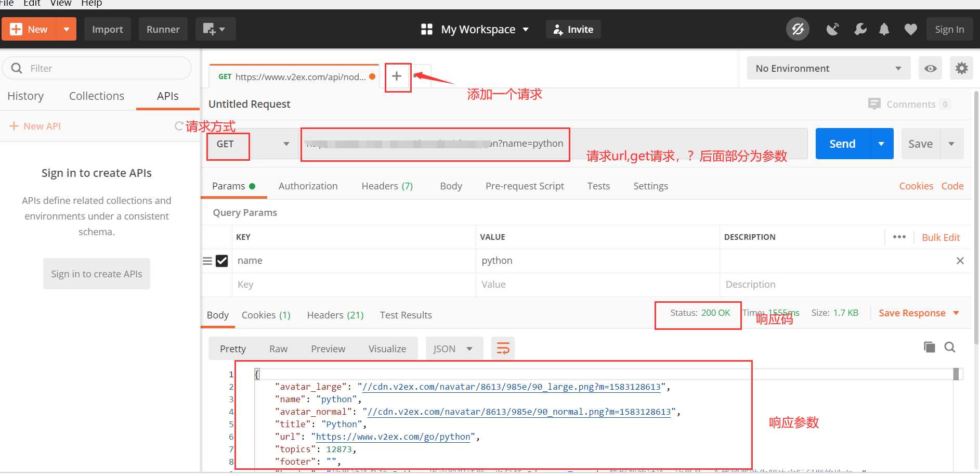This screenshot has width=980, height=474.
Task: Click the New API link
Action: [35, 126]
